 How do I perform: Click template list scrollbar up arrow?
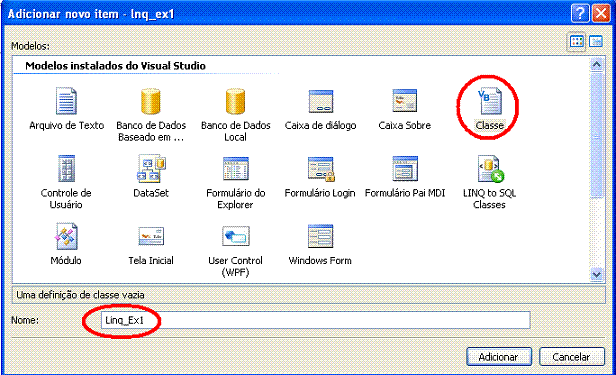(x=596, y=64)
